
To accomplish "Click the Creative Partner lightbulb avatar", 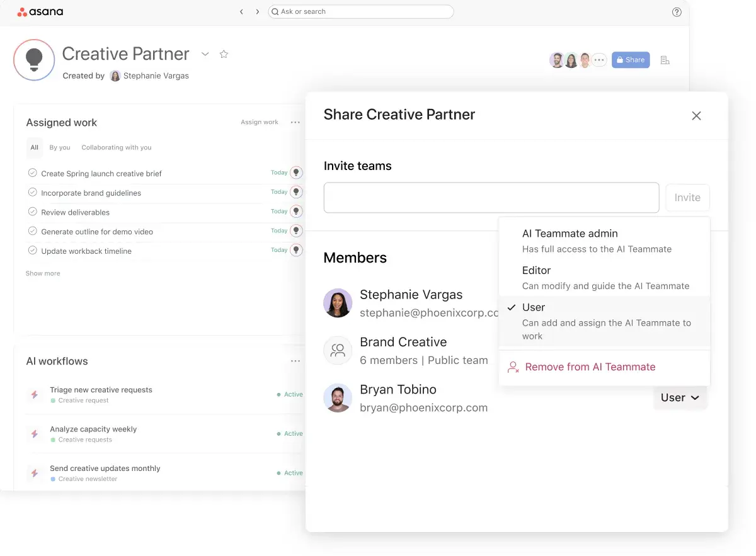I will coord(34,60).
